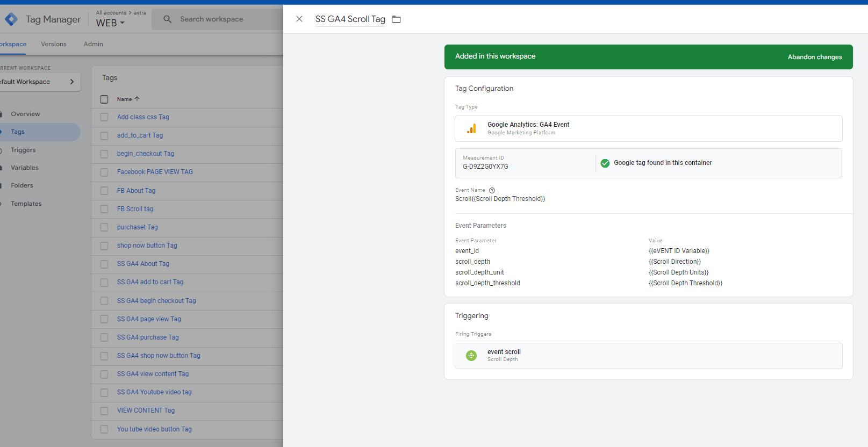Click the Abandon changes button
The image size is (868, 447).
815,57
